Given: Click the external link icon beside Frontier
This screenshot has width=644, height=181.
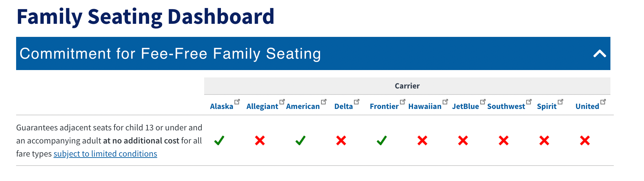Looking at the screenshot, I should 403,102.
